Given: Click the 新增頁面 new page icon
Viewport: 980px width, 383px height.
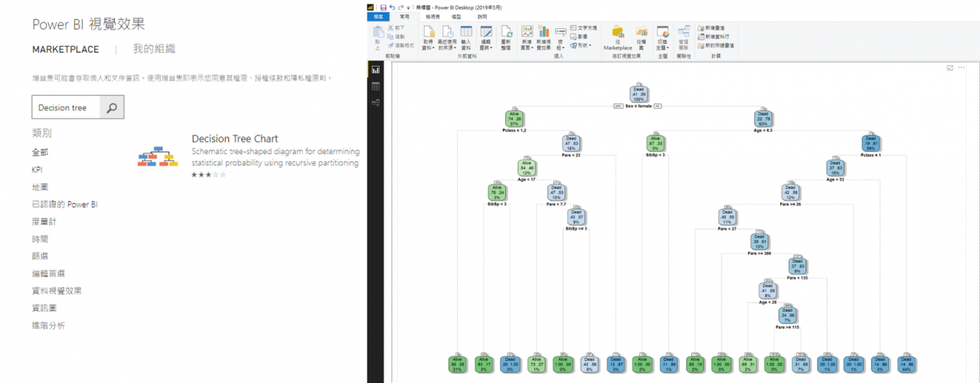Looking at the screenshot, I should point(527,31).
